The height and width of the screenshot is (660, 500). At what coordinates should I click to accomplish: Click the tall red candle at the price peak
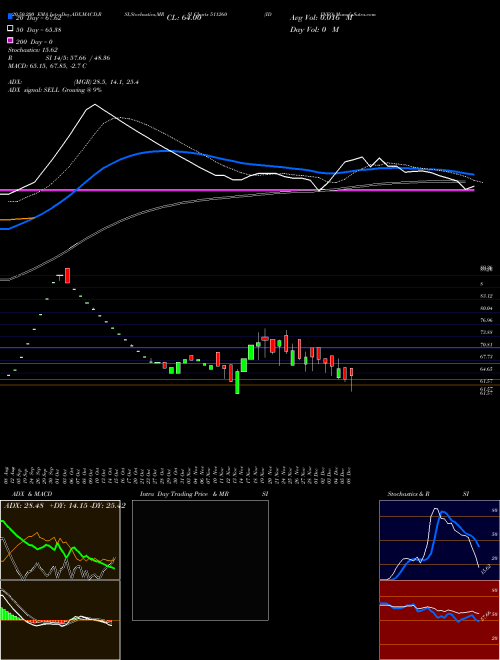click(67, 276)
